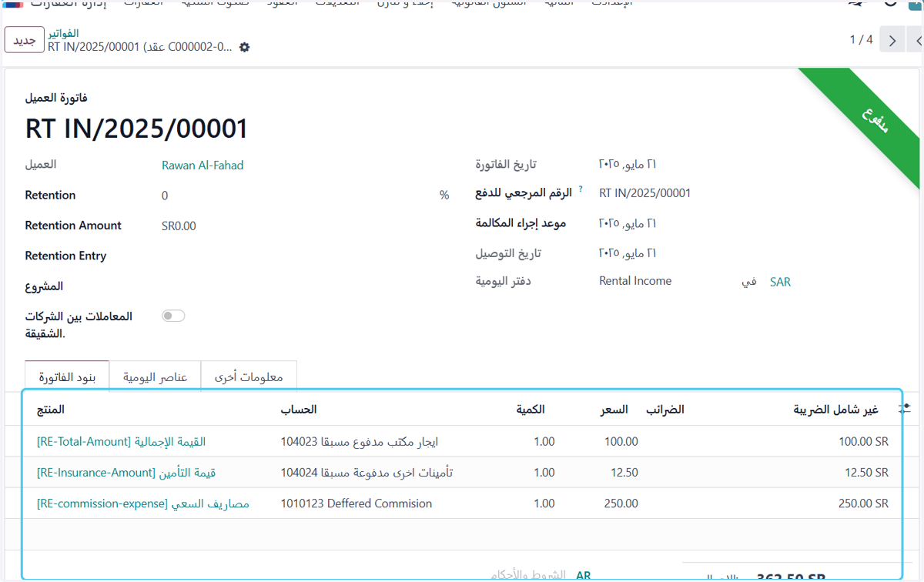Click quantity 1.00 in Total-Amount row

point(544,442)
